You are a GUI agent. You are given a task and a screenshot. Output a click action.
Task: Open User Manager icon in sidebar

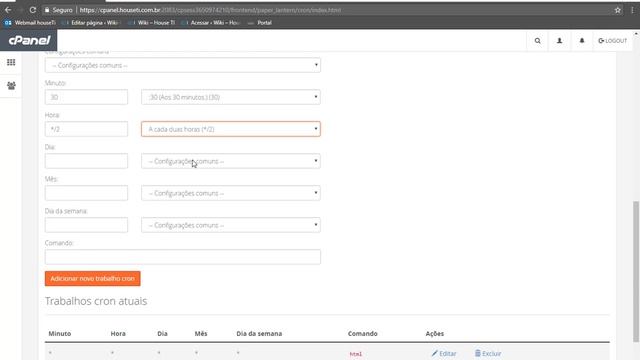click(x=11, y=86)
